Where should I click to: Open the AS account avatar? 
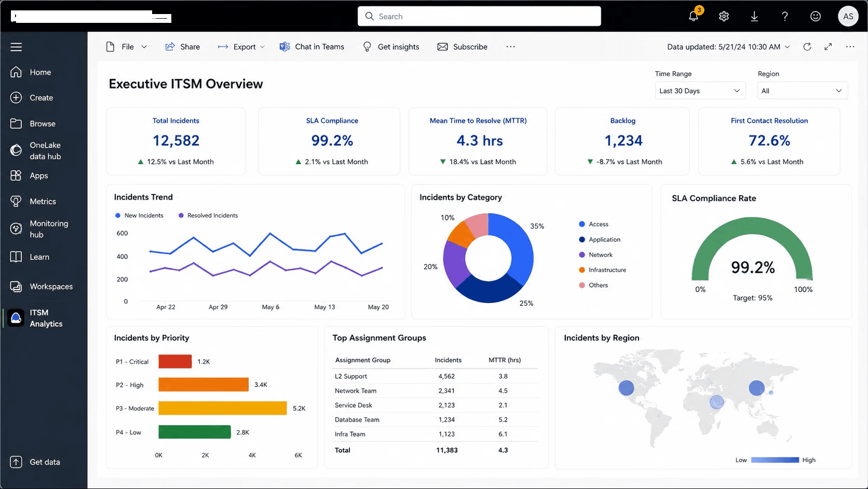(848, 16)
